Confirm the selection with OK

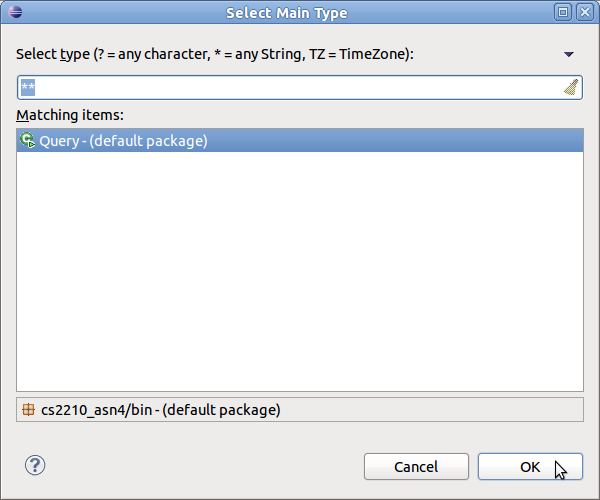530,466
